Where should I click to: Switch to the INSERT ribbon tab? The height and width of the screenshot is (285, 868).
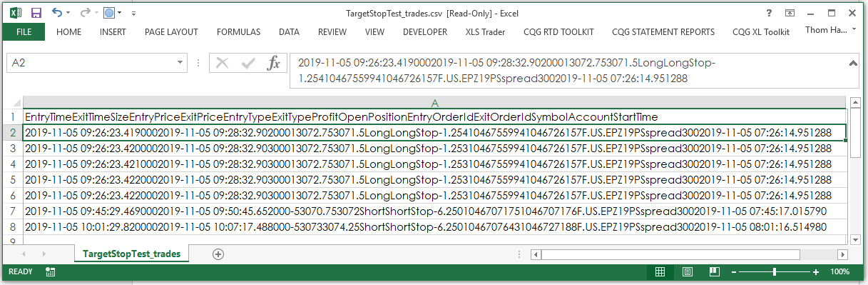pos(113,31)
